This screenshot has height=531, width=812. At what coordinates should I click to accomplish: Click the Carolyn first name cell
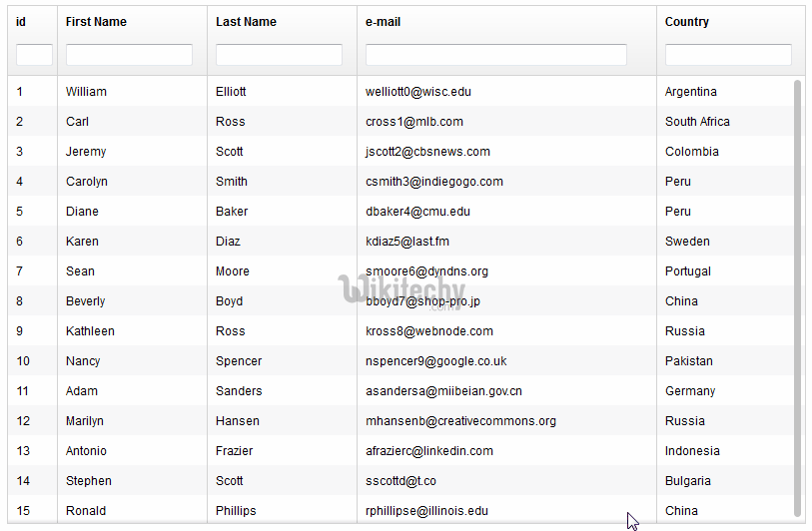(87, 182)
